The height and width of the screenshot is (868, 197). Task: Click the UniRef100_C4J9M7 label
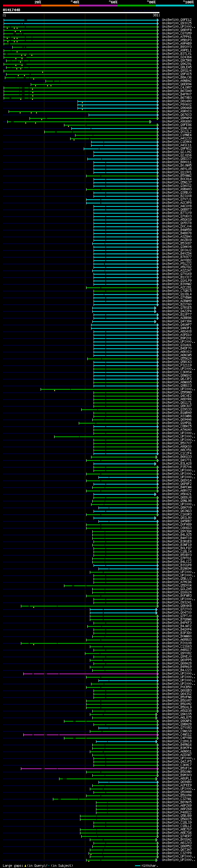[x=177, y=88]
